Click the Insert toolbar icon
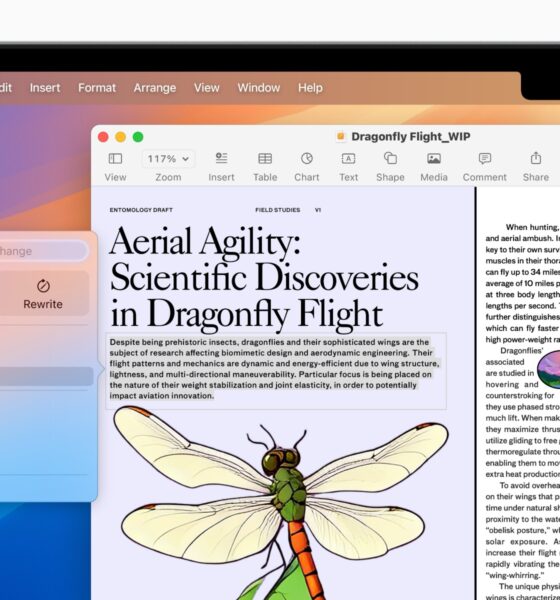 [x=221, y=158]
